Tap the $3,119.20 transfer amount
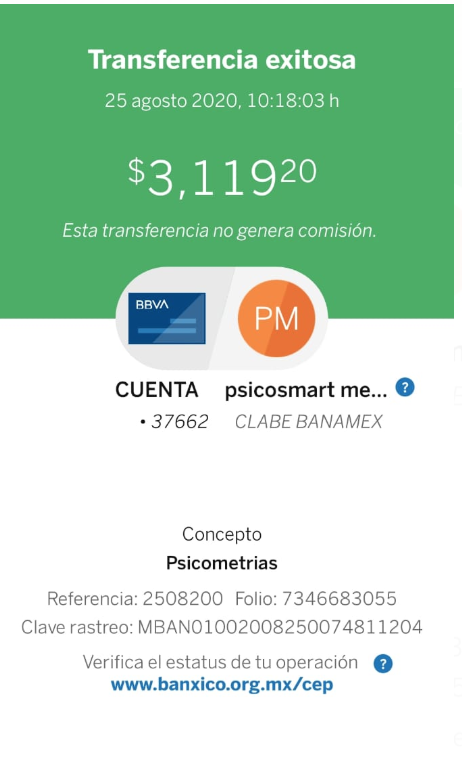This screenshot has height=764, width=462. tap(223, 177)
